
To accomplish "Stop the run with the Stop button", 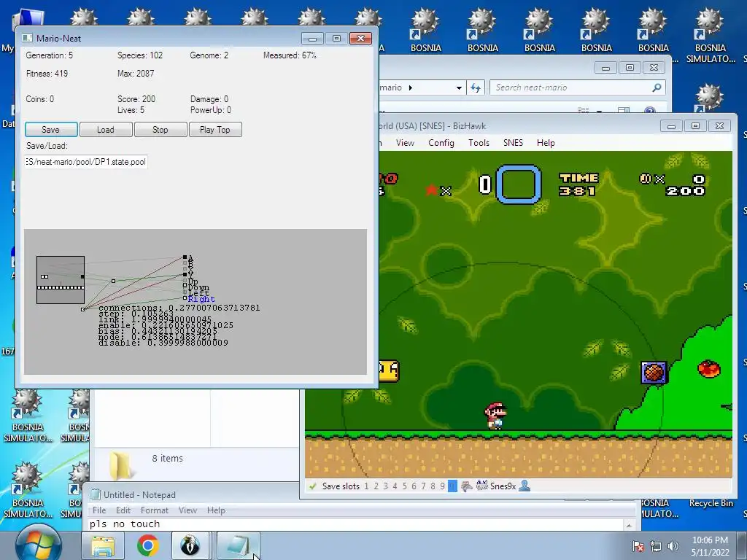I will tap(160, 130).
